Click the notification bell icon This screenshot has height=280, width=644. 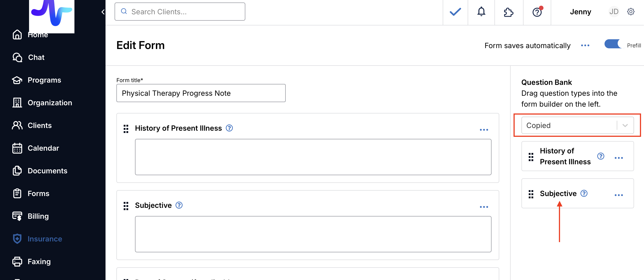pos(481,12)
